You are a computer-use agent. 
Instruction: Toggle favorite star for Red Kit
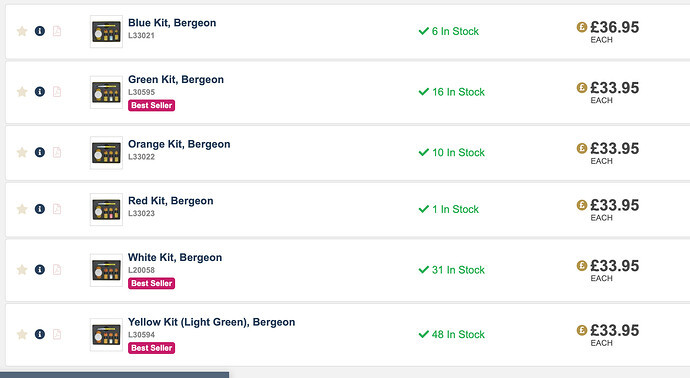pos(22,209)
